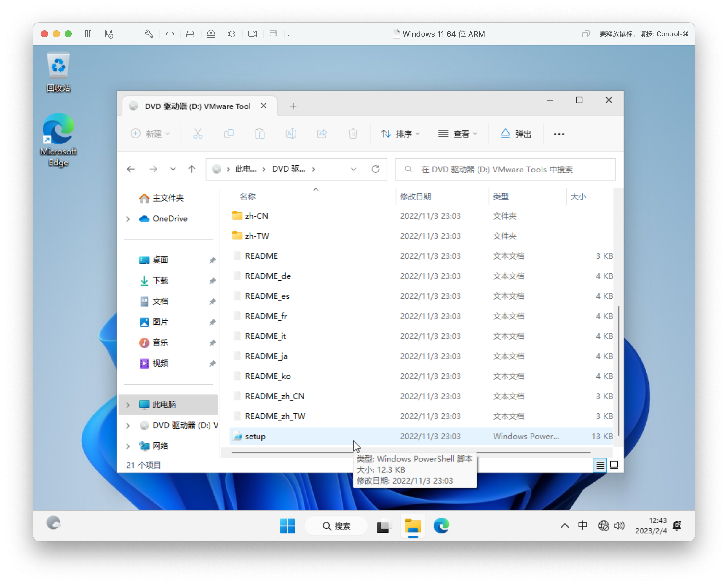
Task: Click the Eject (弹出) toolbar button
Action: pos(515,134)
